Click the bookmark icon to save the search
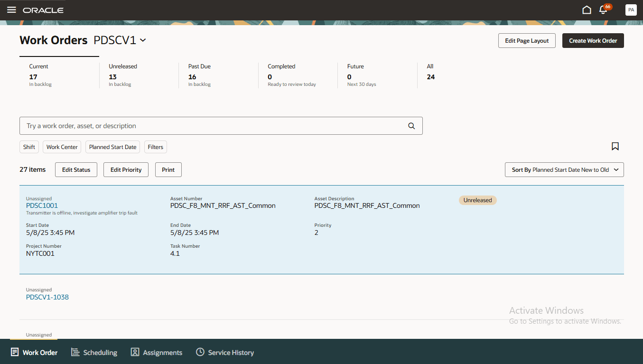This screenshot has width=643, height=364. tap(615, 147)
